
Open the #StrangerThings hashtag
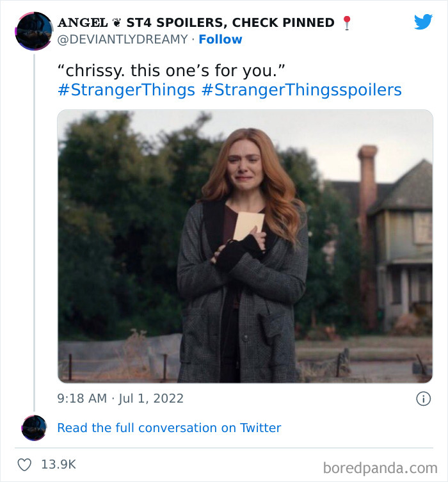[x=126, y=90]
